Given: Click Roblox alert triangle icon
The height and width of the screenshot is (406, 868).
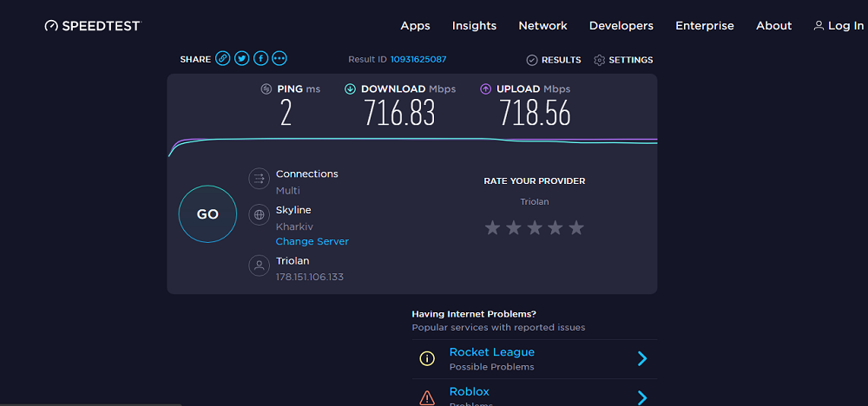Looking at the screenshot, I should tap(427, 397).
